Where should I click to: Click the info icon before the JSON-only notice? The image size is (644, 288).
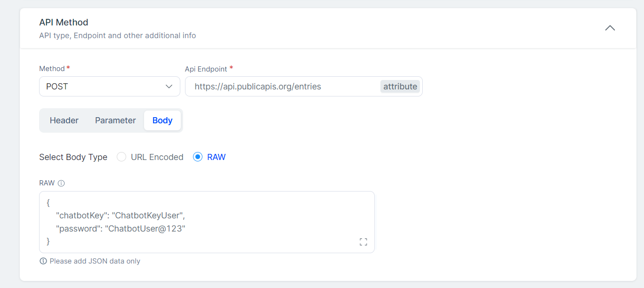pos(43,261)
